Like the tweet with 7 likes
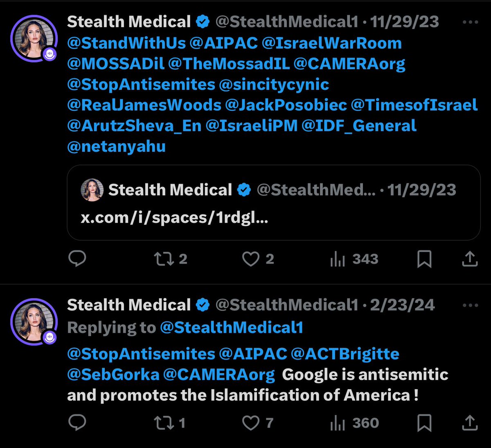Screen dimensions: 491x448 [x=251, y=423]
